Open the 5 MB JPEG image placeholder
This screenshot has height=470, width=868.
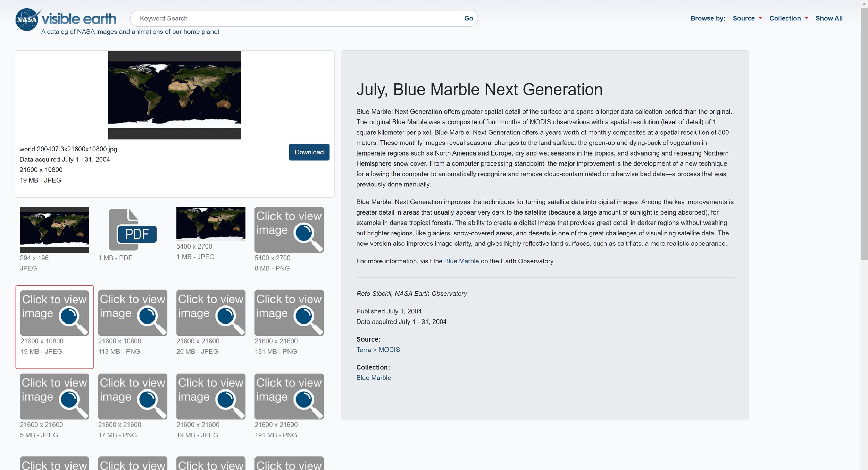click(55, 396)
